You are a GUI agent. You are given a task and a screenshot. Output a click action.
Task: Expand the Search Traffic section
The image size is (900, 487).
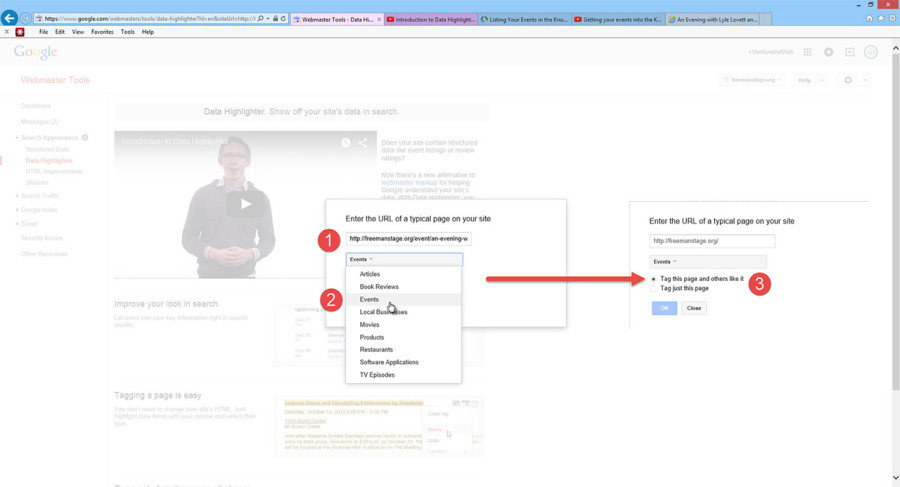pos(17,196)
